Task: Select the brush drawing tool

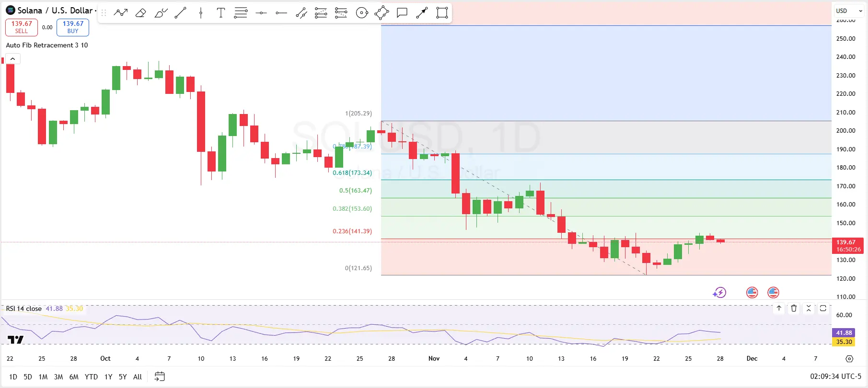Action: [161, 13]
